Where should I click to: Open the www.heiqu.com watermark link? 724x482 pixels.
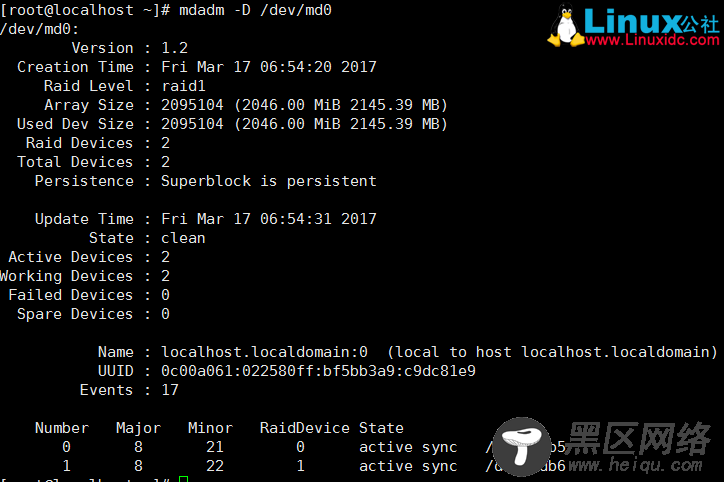point(635,465)
